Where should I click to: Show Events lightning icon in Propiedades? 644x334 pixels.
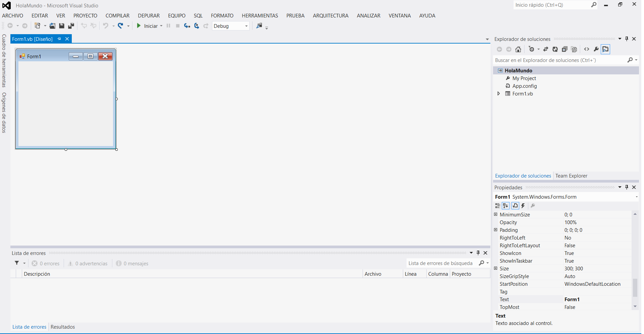click(523, 206)
